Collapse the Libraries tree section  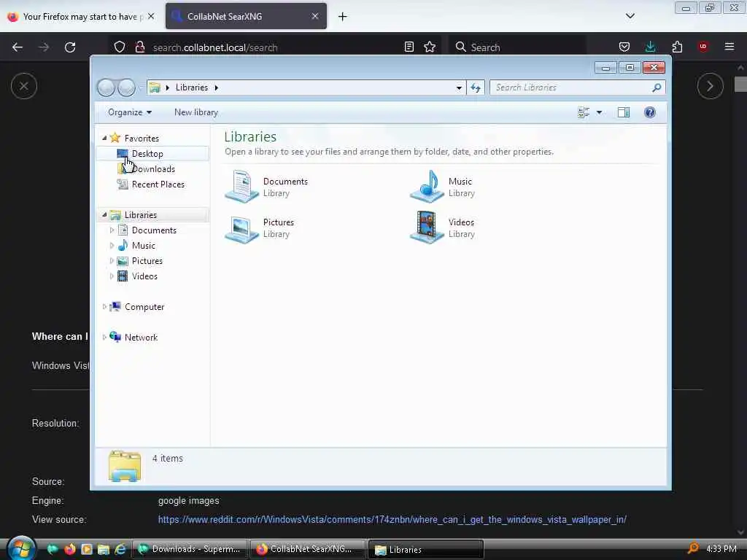tap(104, 215)
